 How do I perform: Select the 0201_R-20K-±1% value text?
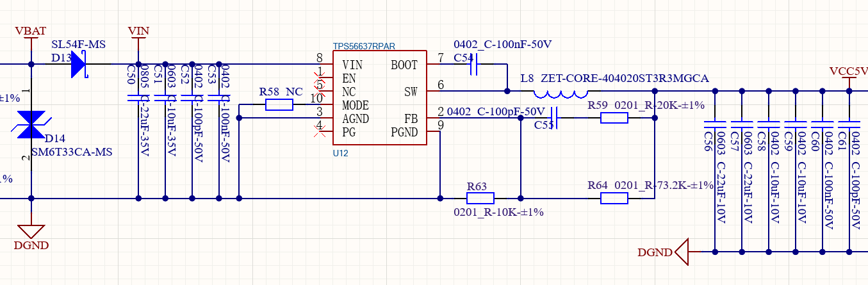tap(660, 104)
